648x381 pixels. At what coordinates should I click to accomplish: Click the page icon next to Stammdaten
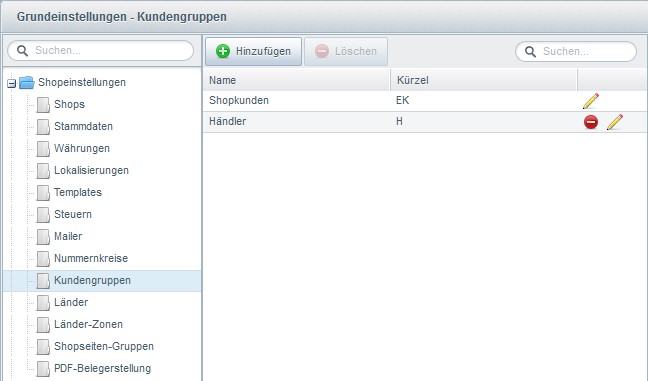point(43,126)
